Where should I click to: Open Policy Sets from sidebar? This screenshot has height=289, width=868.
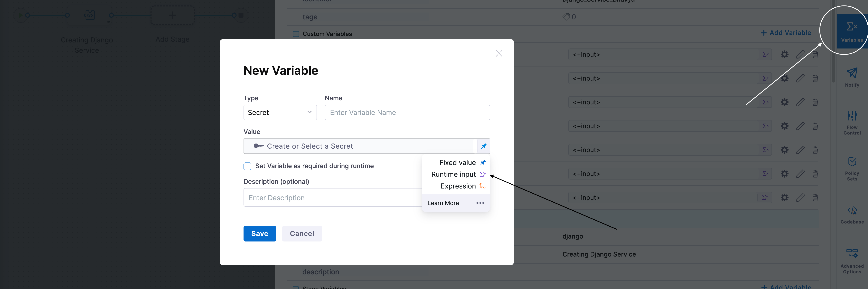point(852,168)
